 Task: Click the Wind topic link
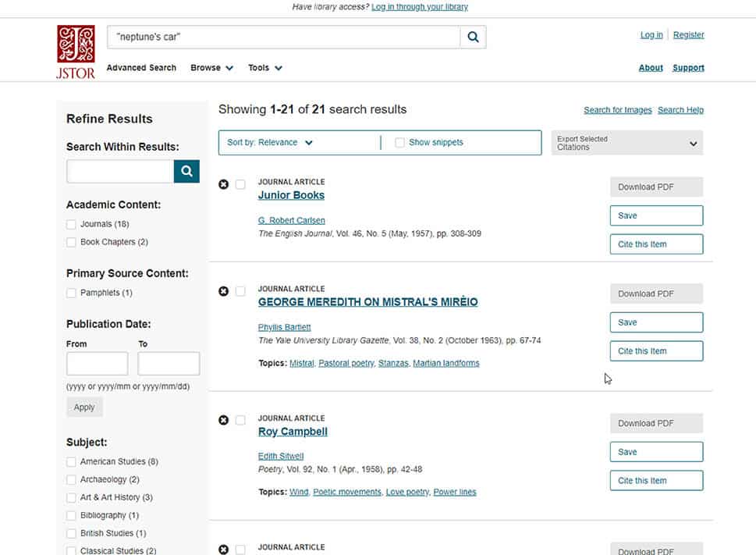299,492
